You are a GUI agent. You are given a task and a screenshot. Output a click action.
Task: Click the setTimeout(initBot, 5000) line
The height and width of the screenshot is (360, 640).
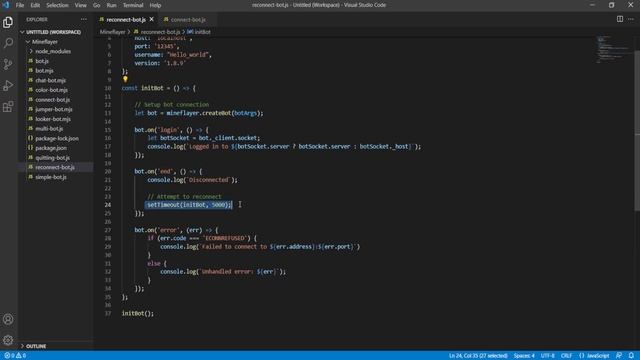189,205
